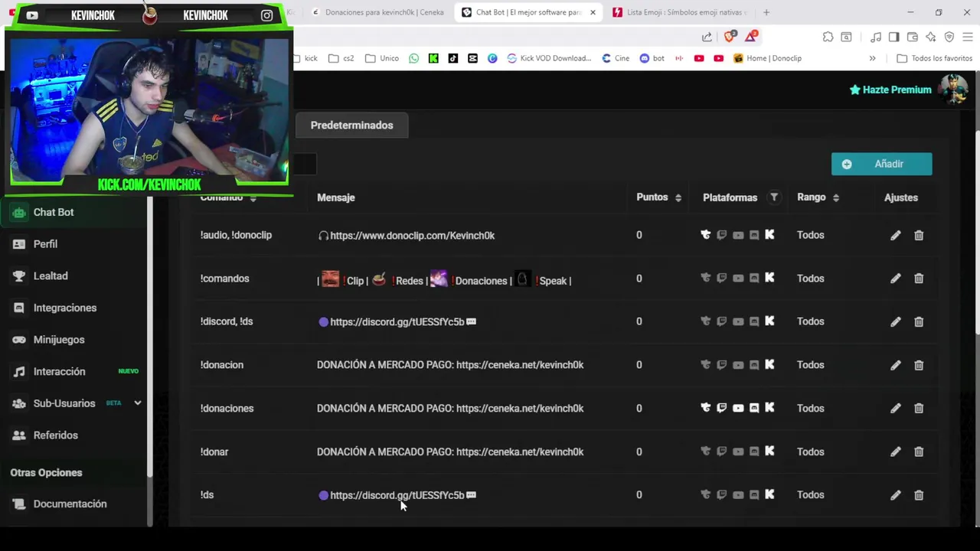
Task: Open a new browser tab with plus button
Action: pyautogui.click(x=766, y=12)
